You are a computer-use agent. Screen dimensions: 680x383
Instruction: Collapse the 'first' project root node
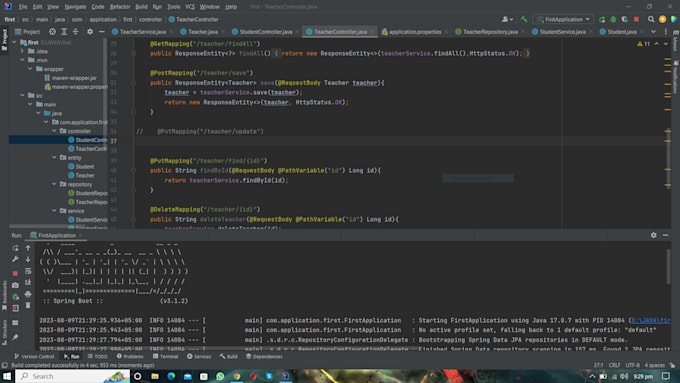tap(14, 43)
